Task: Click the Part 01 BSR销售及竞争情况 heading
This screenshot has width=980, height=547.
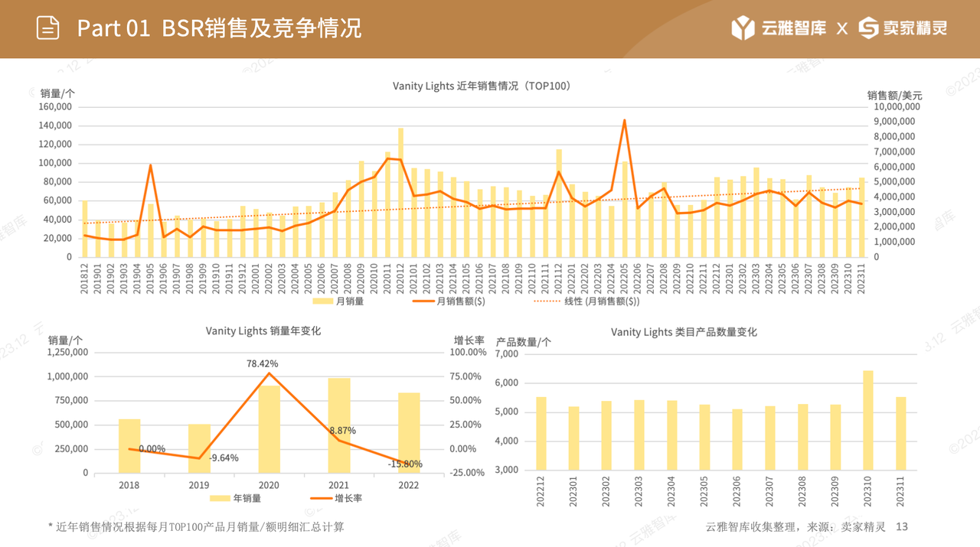Action: 219,28
